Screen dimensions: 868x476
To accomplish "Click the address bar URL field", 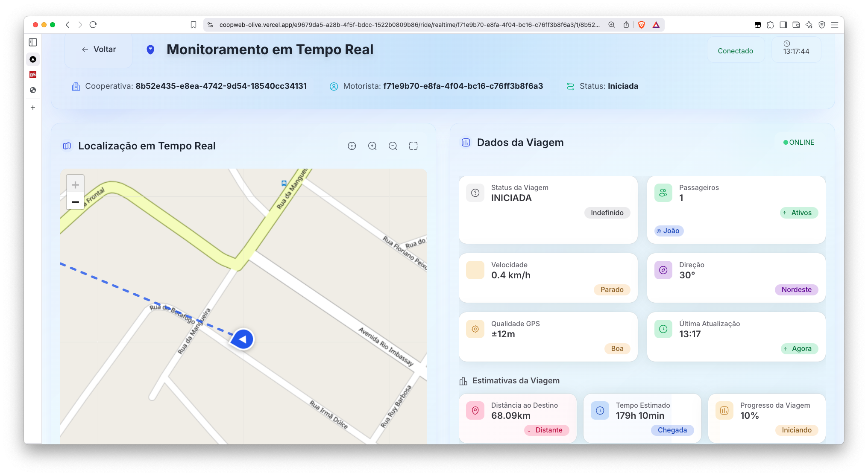I will click(x=409, y=25).
